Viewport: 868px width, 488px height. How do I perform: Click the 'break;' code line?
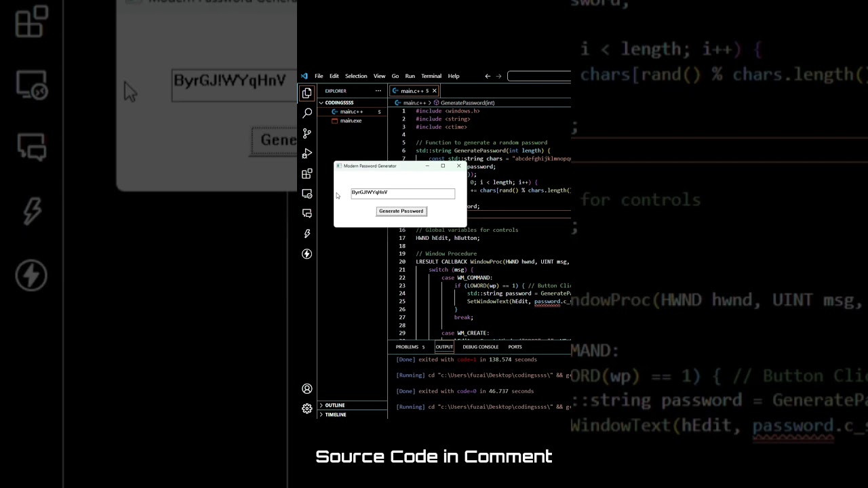[x=464, y=317]
